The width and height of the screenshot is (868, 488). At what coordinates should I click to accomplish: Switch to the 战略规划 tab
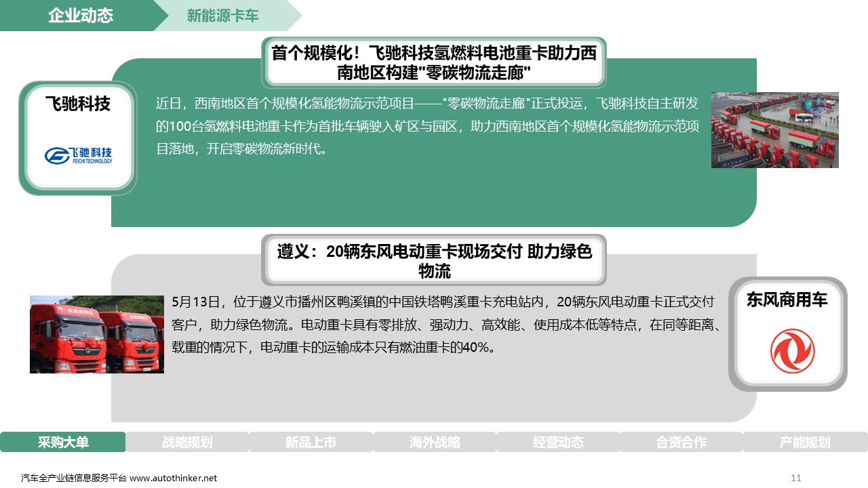click(187, 442)
